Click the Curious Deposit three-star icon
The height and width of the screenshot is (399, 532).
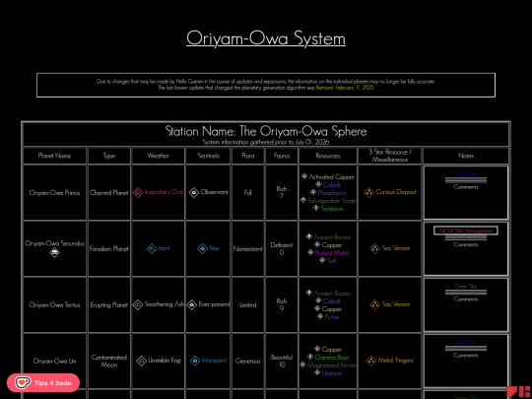point(368,193)
